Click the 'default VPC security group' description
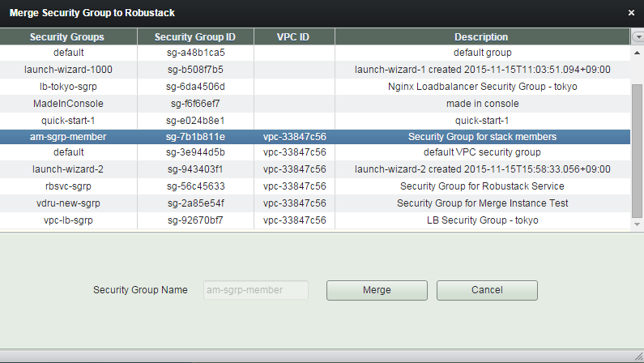The image size is (644, 363). point(482,152)
